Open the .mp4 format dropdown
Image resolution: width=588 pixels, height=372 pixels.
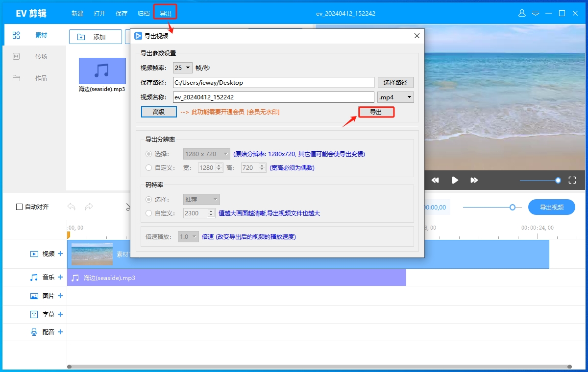click(x=396, y=97)
